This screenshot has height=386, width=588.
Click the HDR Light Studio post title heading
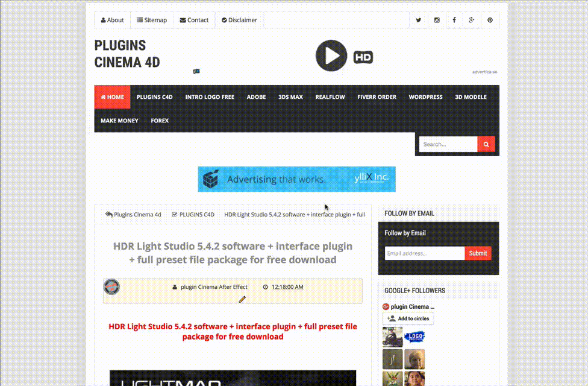233,253
